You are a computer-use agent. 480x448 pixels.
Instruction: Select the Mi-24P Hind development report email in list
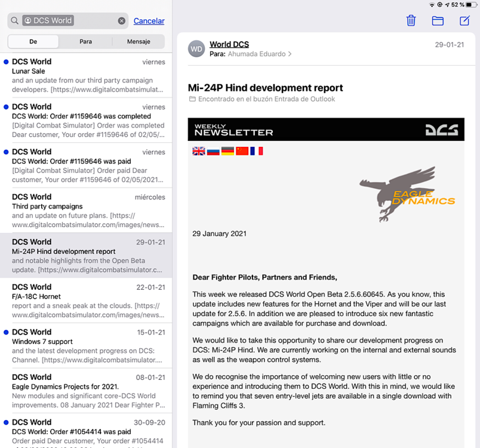86,256
